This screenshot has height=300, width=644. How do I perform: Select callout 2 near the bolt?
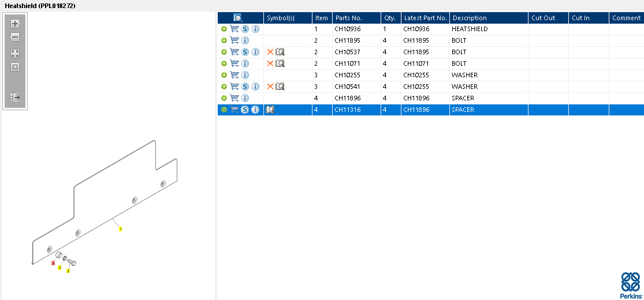pos(68,271)
